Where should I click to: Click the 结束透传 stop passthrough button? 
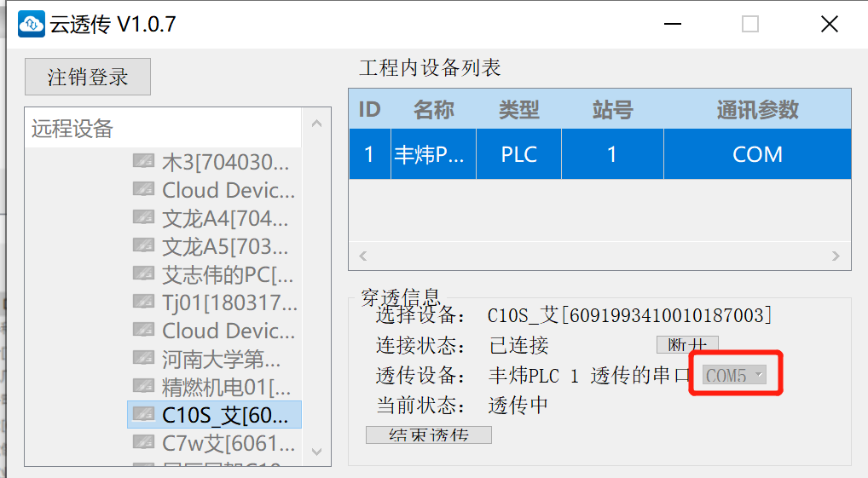click(x=429, y=435)
